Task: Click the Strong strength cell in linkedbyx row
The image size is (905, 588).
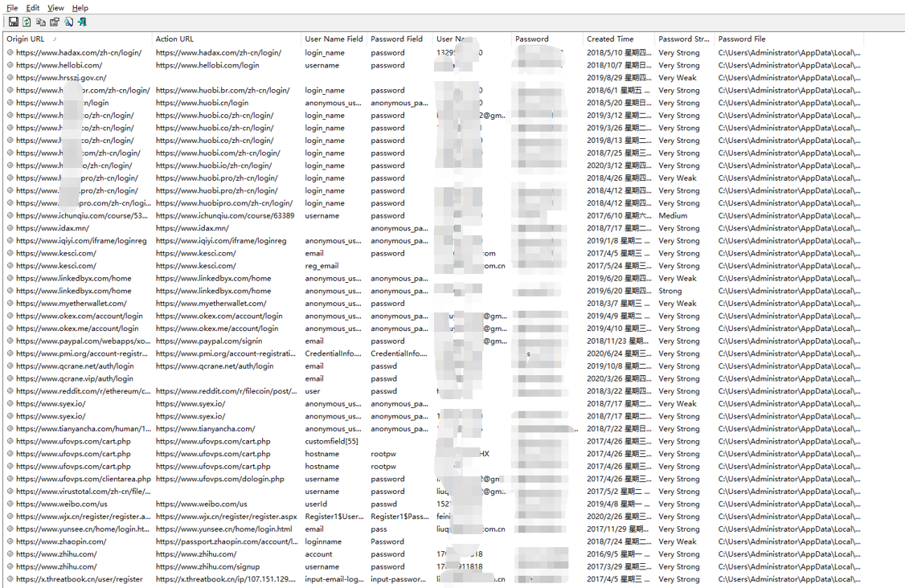Action: coord(670,291)
